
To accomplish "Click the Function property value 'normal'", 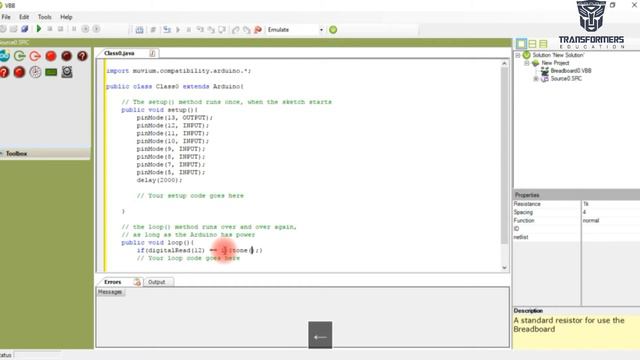I will tap(591, 220).
